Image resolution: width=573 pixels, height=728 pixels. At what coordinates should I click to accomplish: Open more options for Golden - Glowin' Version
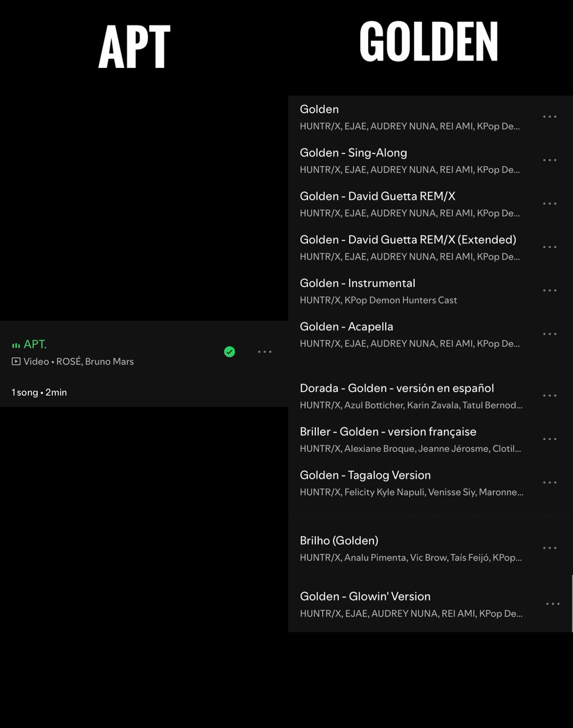552,604
